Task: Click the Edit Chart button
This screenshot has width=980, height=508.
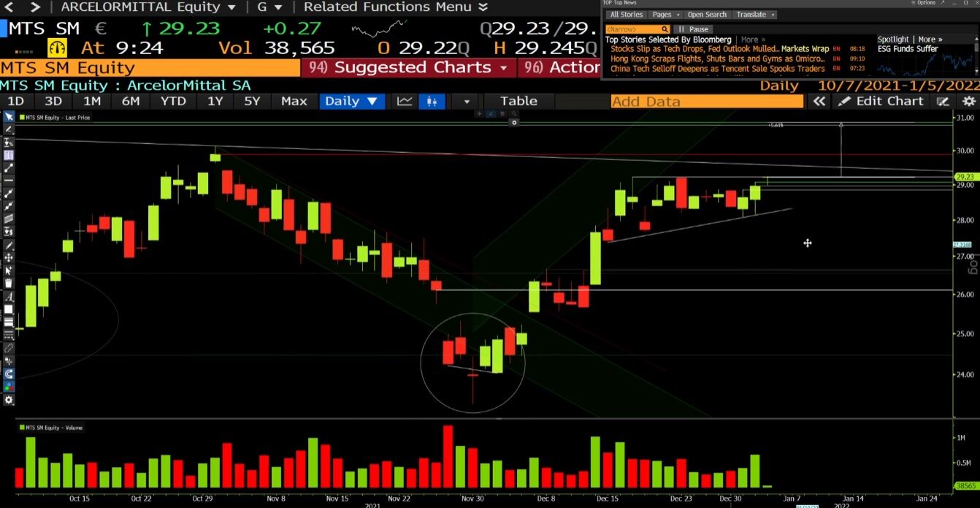Action: (881, 102)
